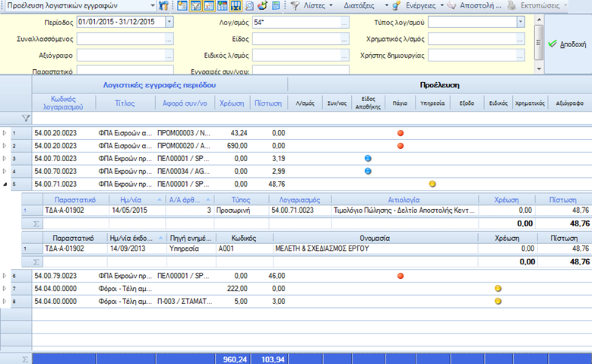Click yellow Υπηρεσία marker on row 5
The image size is (592, 364).
tap(432, 184)
